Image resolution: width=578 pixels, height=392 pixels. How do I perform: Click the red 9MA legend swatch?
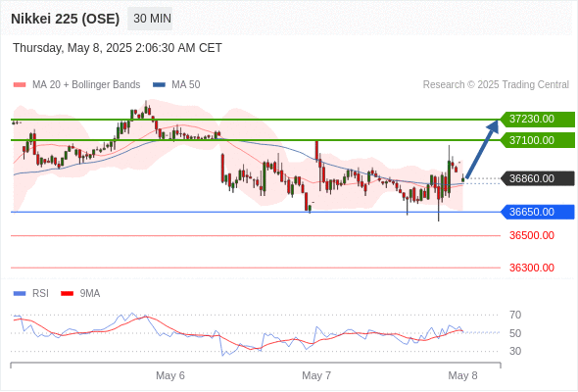click(x=67, y=294)
